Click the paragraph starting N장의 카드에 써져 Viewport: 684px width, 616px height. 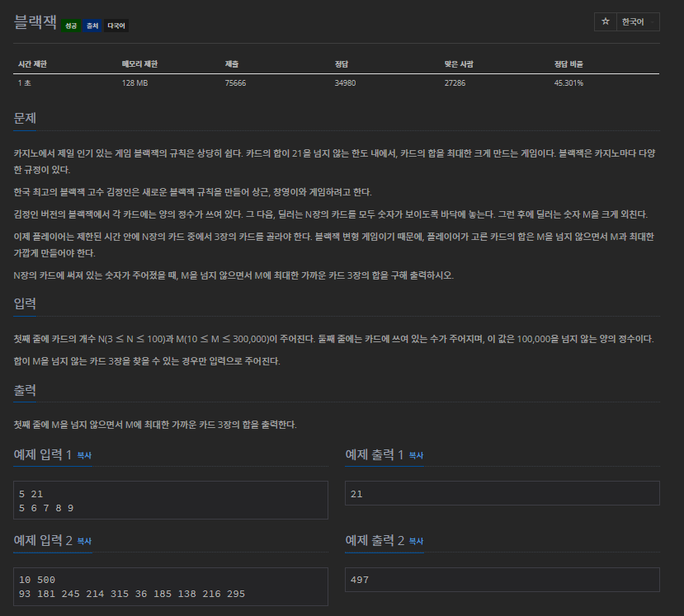pos(234,275)
